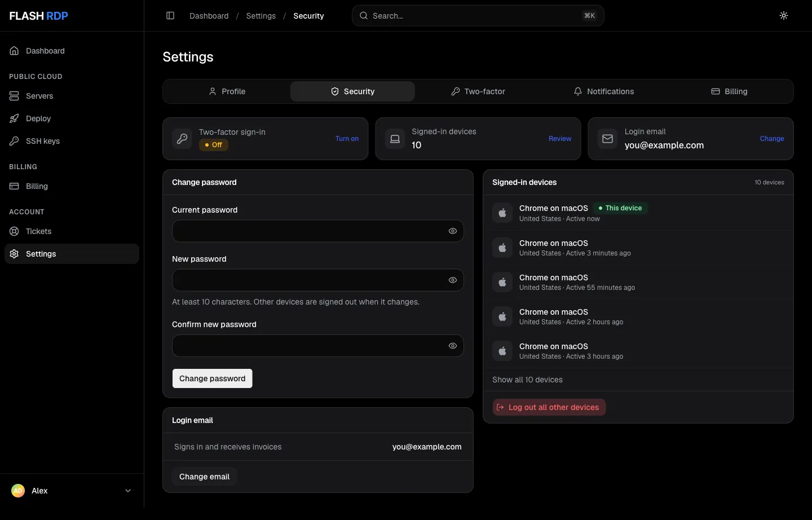Click Apple icon of device active 3 hours ago
This screenshot has width=812, height=520.
click(502, 351)
